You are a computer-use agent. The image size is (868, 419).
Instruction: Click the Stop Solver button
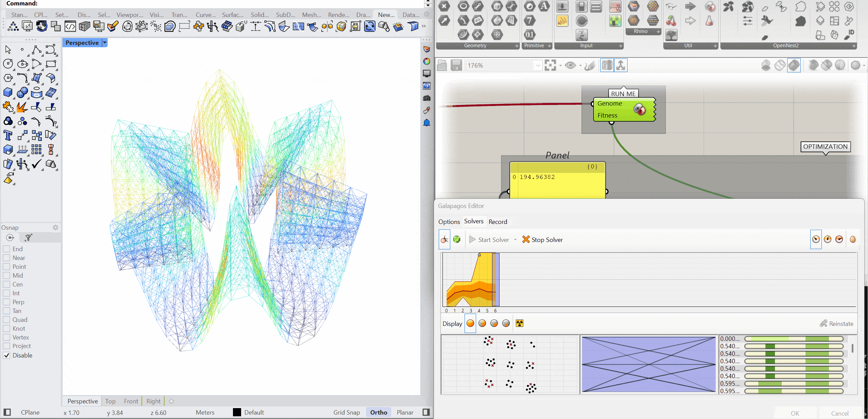click(542, 240)
